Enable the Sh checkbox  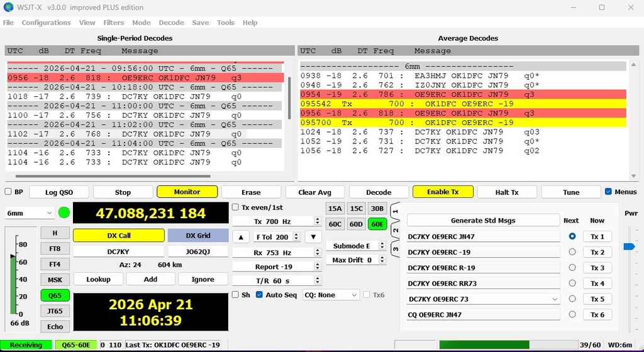(x=235, y=295)
